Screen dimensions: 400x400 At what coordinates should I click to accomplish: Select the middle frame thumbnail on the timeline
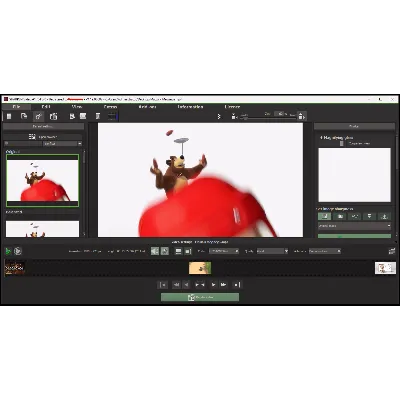coord(200,268)
